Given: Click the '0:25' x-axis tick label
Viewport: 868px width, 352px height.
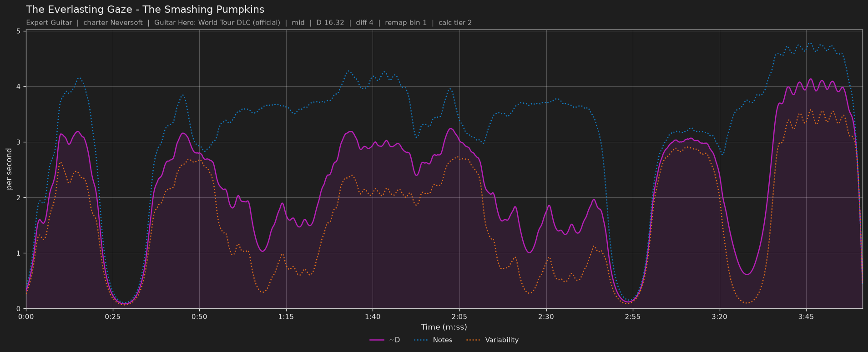Looking at the screenshot, I should pos(113,317).
